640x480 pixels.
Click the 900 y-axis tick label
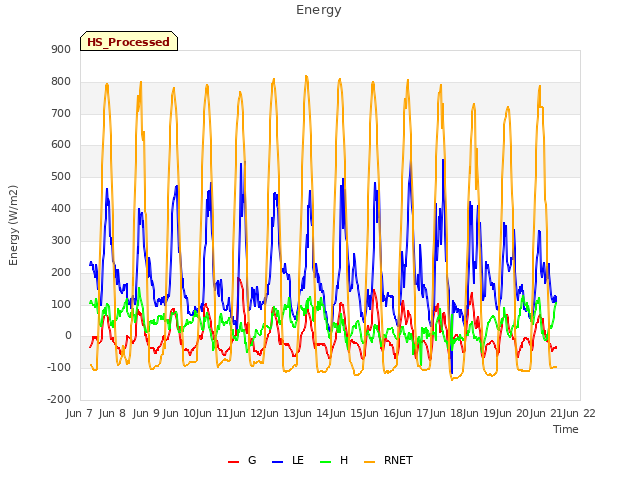click(x=61, y=49)
